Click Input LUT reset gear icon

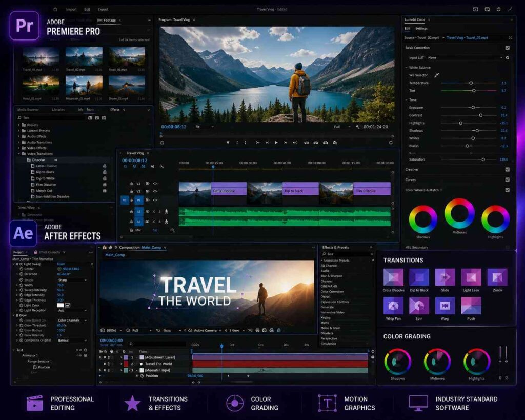(x=507, y=58)
